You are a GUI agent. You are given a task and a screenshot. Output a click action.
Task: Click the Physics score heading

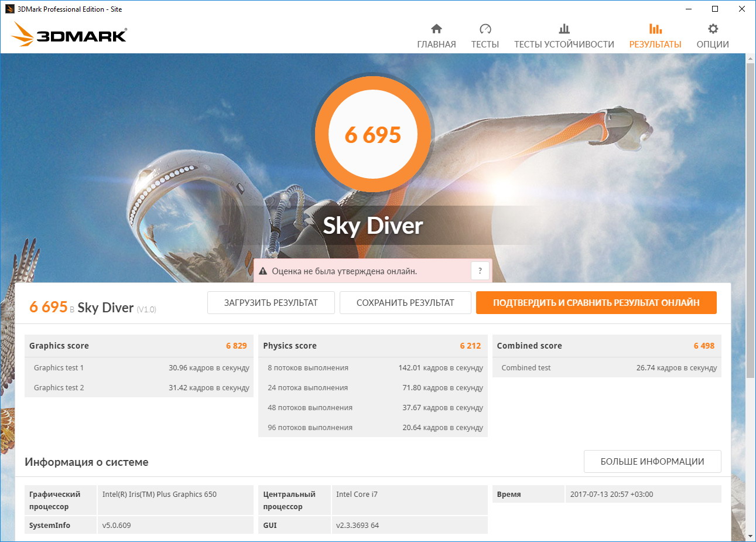coord(290,346)
